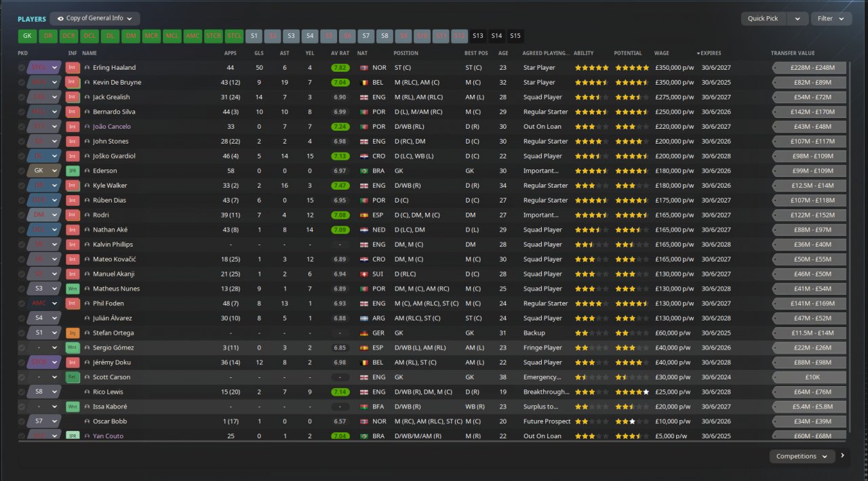Sort by the Expires column header
Image resolution: width=868 pixels, height=481 pixels.
coord(709,53)
